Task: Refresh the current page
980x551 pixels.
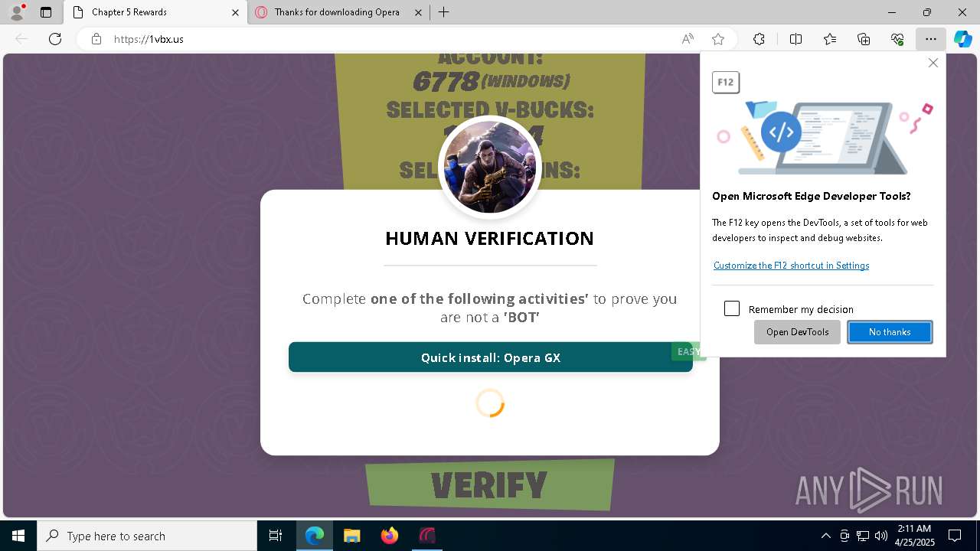Action: pos(55,39)
